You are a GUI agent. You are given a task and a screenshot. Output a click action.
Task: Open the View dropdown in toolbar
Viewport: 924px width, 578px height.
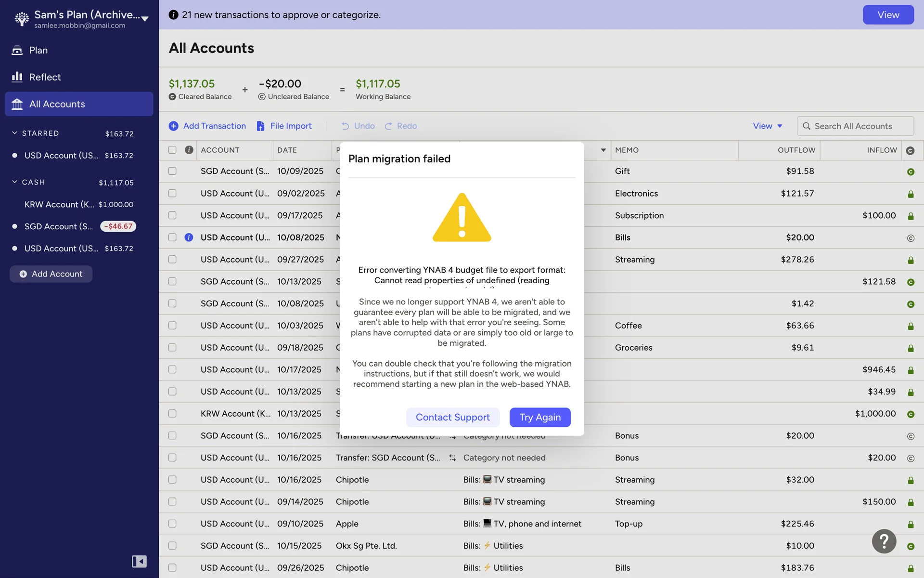[767, 126]
